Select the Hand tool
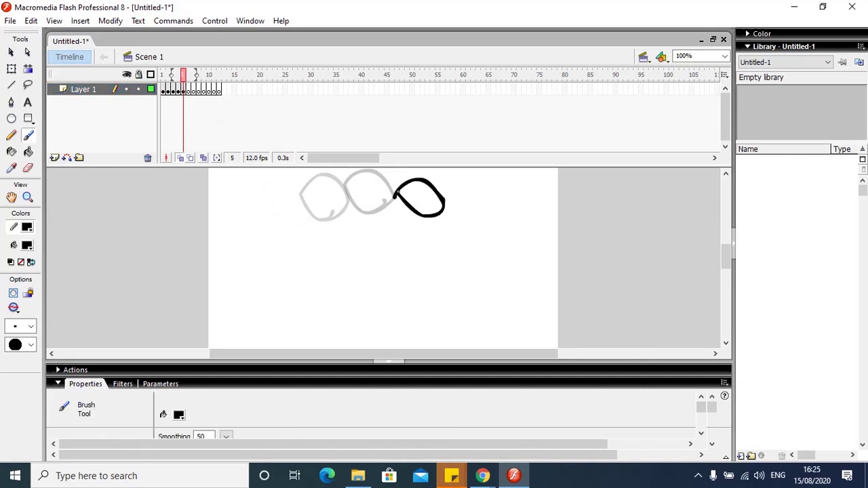Screen dimensions: 868x488 [x=11, y=197]
